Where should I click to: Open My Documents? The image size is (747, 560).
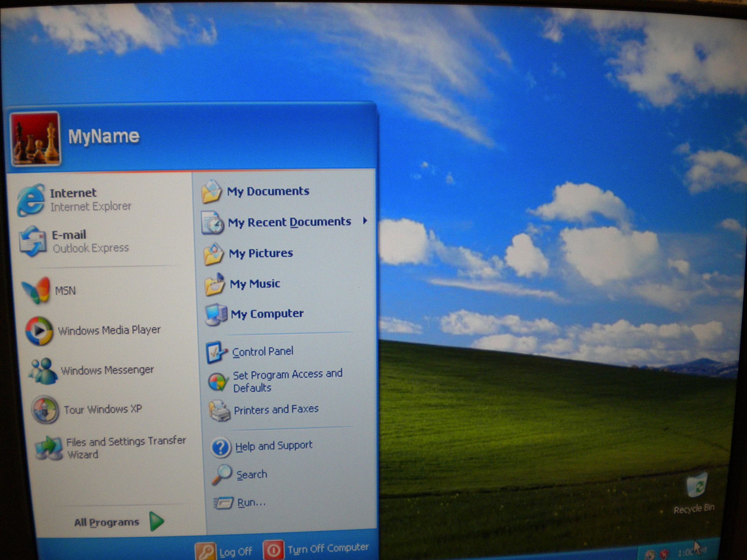(269, 191)
